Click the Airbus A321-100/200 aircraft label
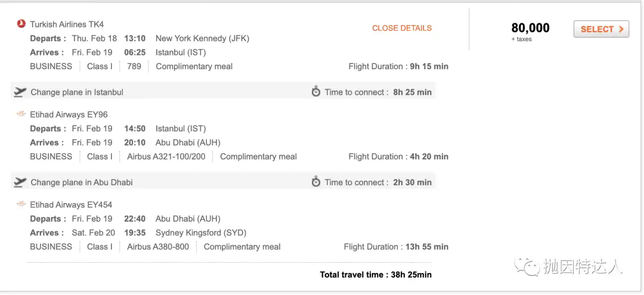The image size is (644, 295). tap(166, 157)
